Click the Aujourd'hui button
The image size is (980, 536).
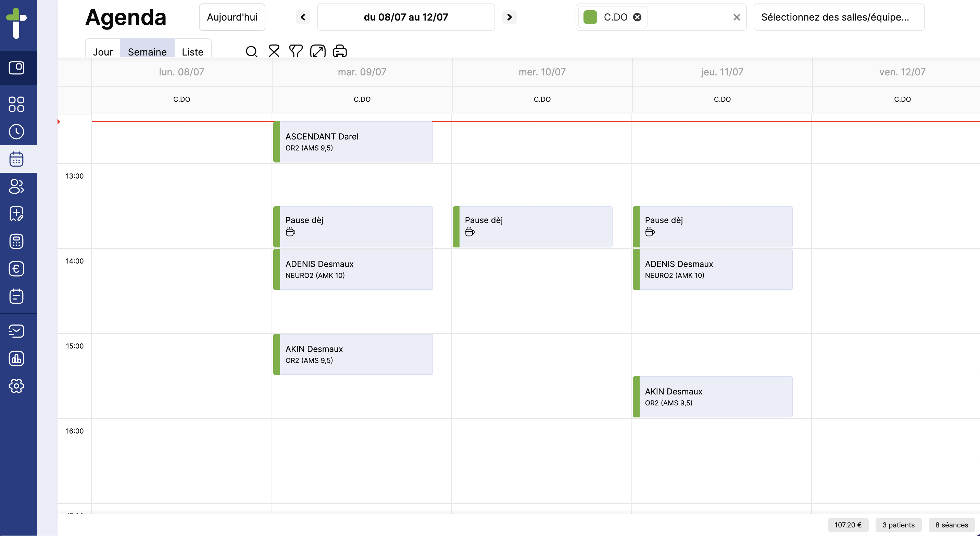coord(232,17)
